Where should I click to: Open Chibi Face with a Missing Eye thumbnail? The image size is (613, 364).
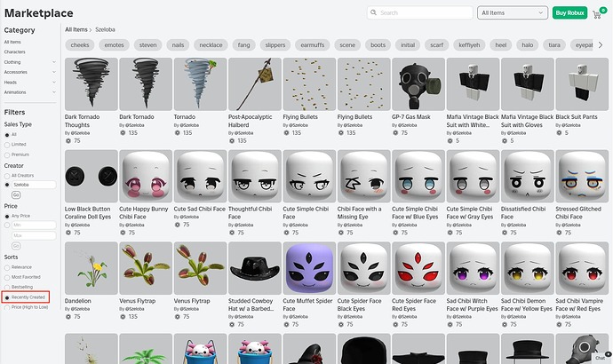pos(364,176)
